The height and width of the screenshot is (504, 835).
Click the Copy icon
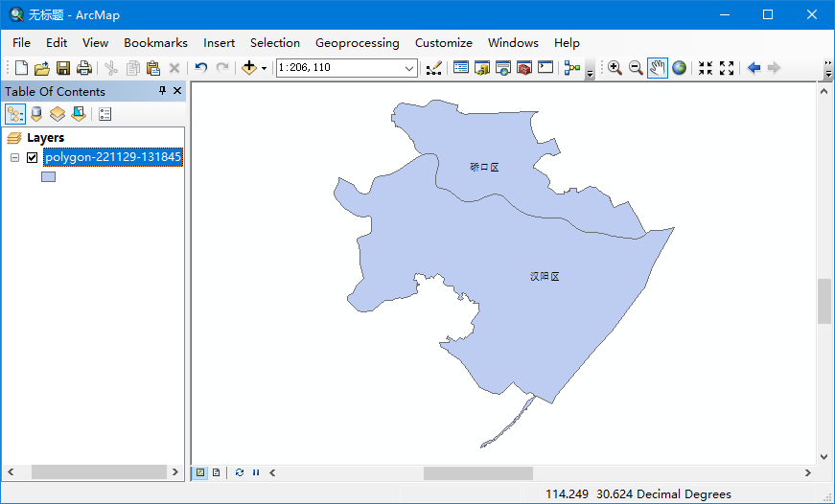click(132, 68)
